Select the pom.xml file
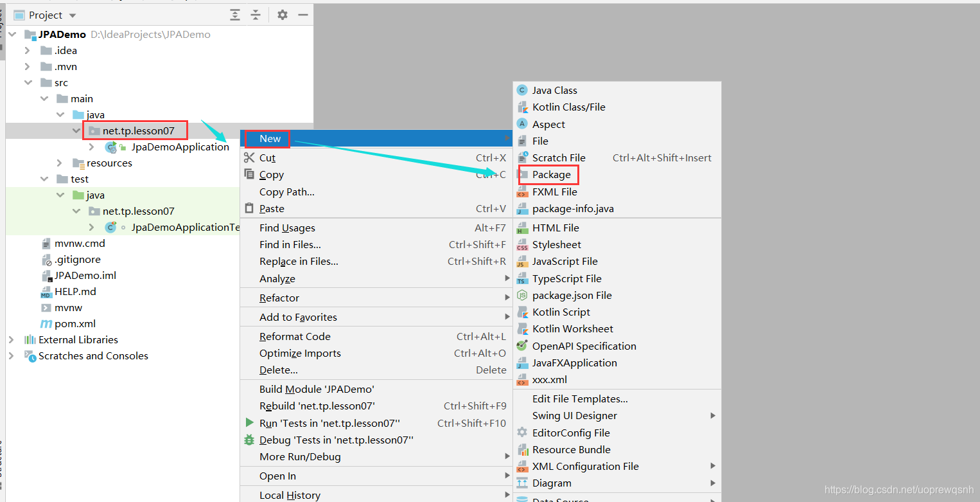Screen dimensions: 980x502 75,323
